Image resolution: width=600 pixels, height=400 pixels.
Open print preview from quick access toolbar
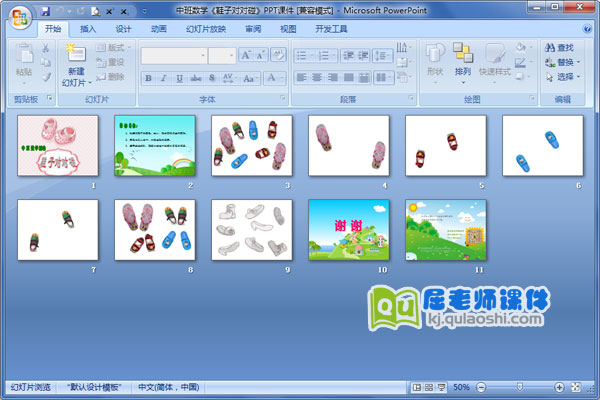click(x=95, y=11)
